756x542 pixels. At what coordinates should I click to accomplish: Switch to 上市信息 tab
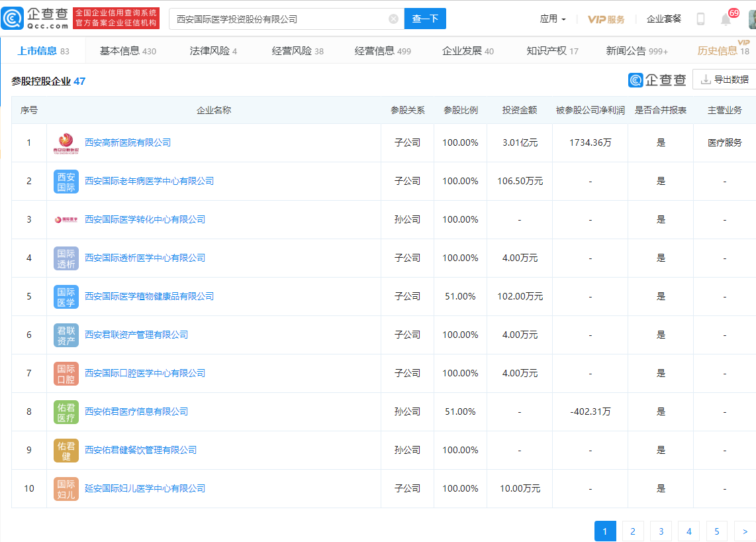point(43,50)
